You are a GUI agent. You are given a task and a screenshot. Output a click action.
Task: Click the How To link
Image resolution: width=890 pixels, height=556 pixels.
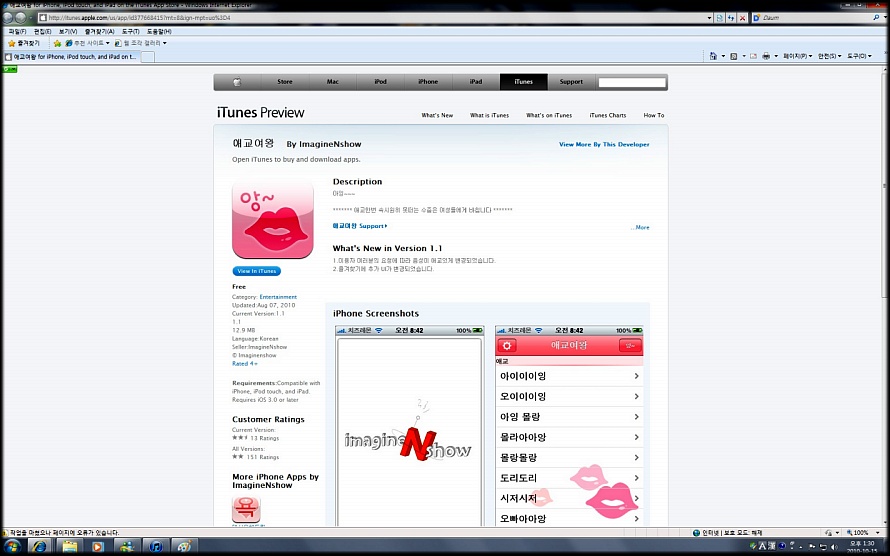[653, 115]
